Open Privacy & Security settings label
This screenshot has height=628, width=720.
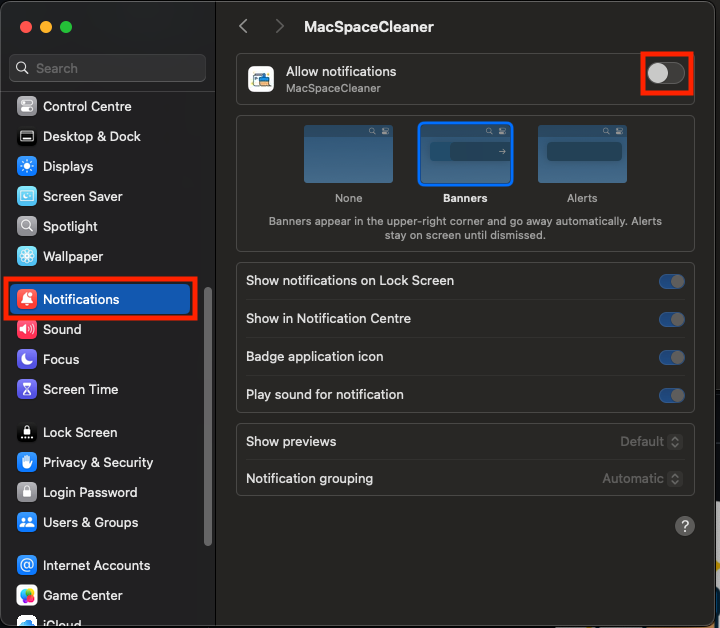coord(98,462)
